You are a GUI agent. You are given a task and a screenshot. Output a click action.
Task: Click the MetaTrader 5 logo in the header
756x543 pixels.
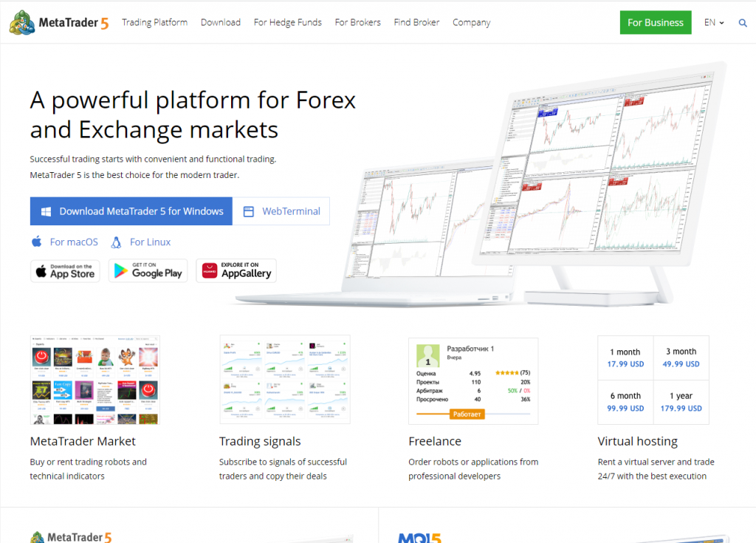tap(59, 22)
